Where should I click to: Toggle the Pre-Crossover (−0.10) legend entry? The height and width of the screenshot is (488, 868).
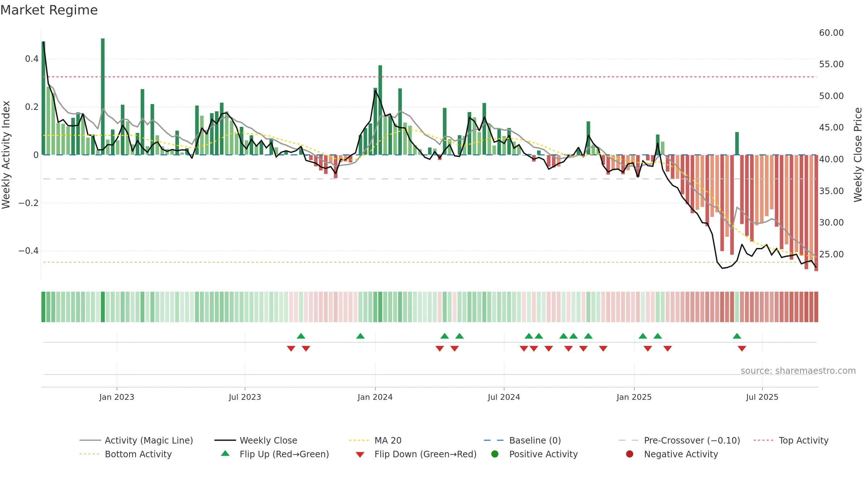tap(679, 440)
